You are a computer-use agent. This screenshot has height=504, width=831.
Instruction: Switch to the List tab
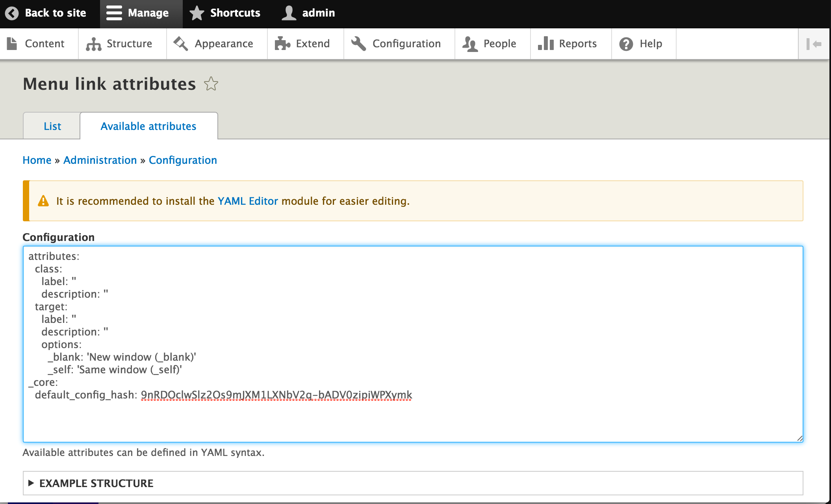click(x=52, y=126)
